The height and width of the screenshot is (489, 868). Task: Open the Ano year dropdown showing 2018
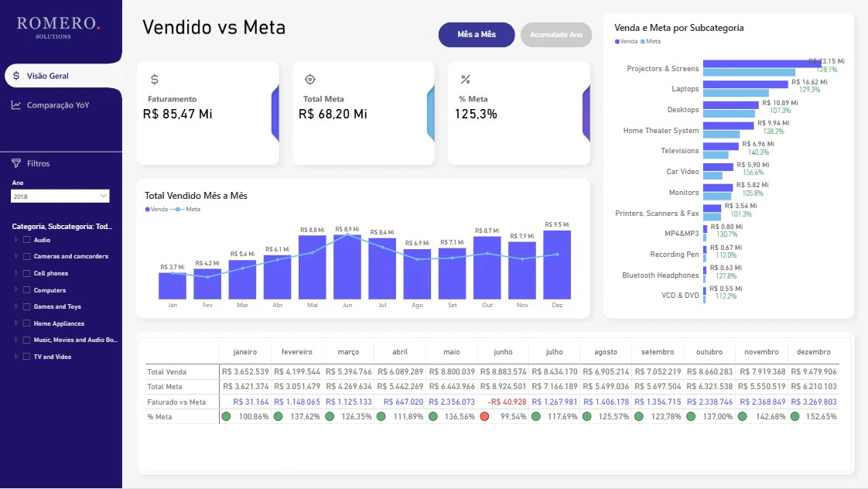[60, 196]
